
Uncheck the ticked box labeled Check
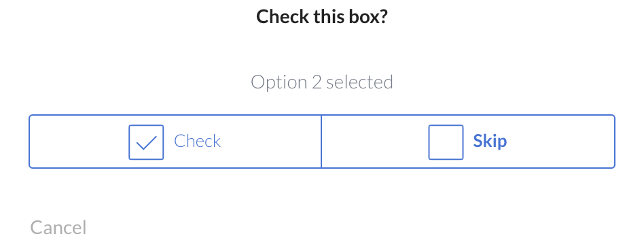[146, 142]
